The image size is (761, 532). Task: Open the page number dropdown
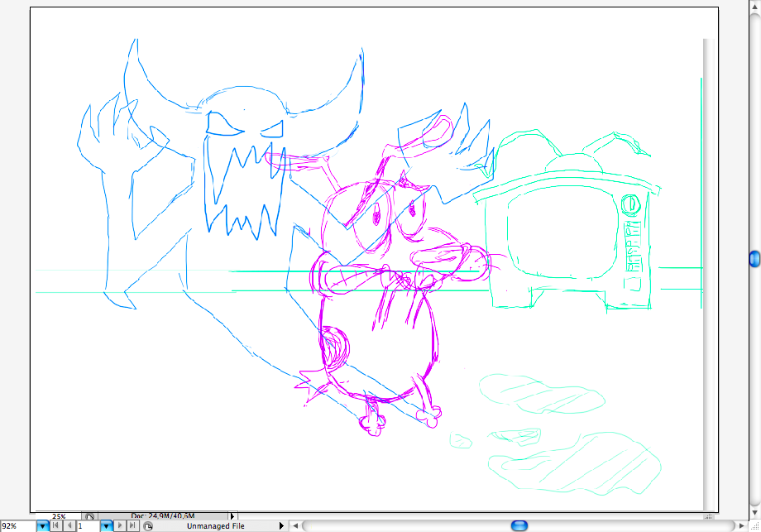click(106, 526)
